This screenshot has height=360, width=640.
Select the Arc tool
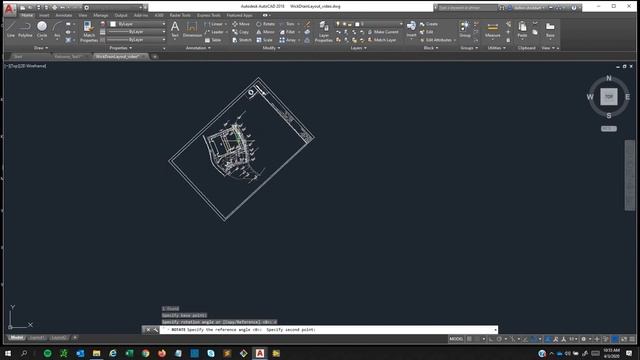(x=57, y=30)
